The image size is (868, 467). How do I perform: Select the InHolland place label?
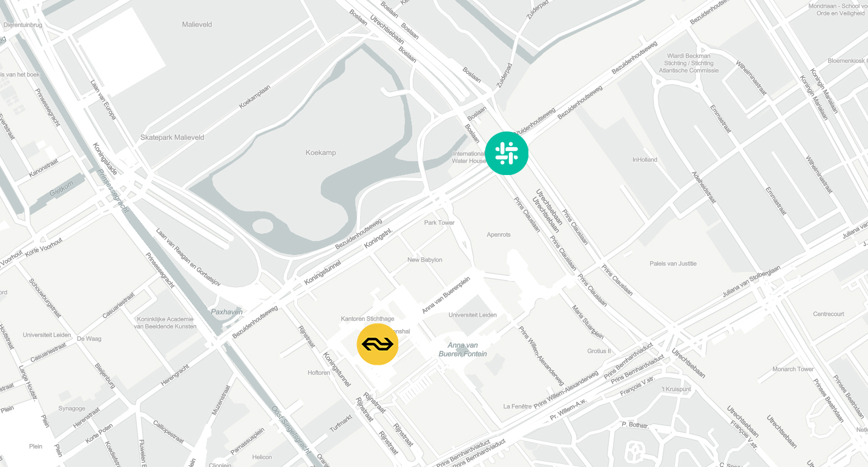(645, 160)
